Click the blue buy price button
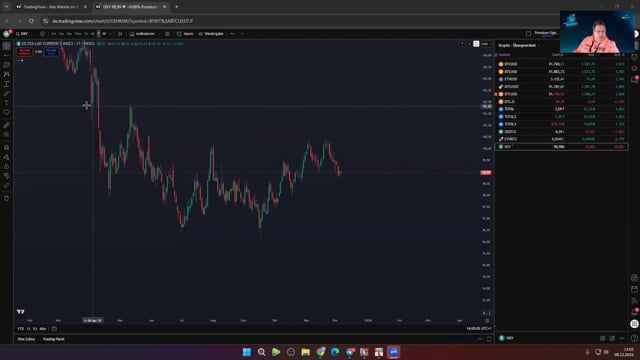Image resolution: width=640 pixels, height=360 pixels. 51,52
